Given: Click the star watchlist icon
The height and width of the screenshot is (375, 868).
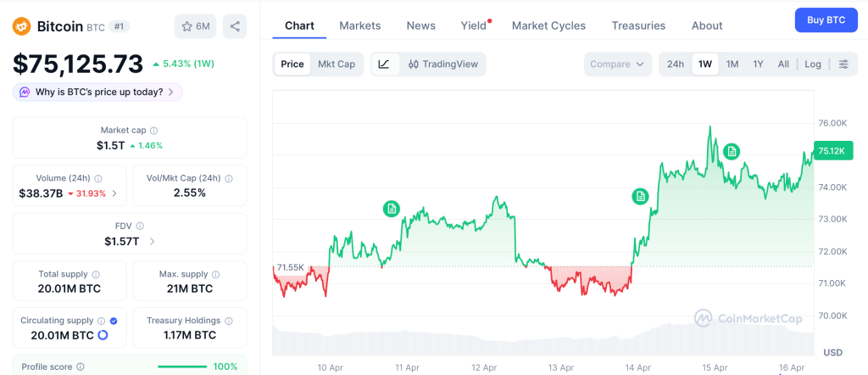Looking at the screenshot, I should pos(187,26).
